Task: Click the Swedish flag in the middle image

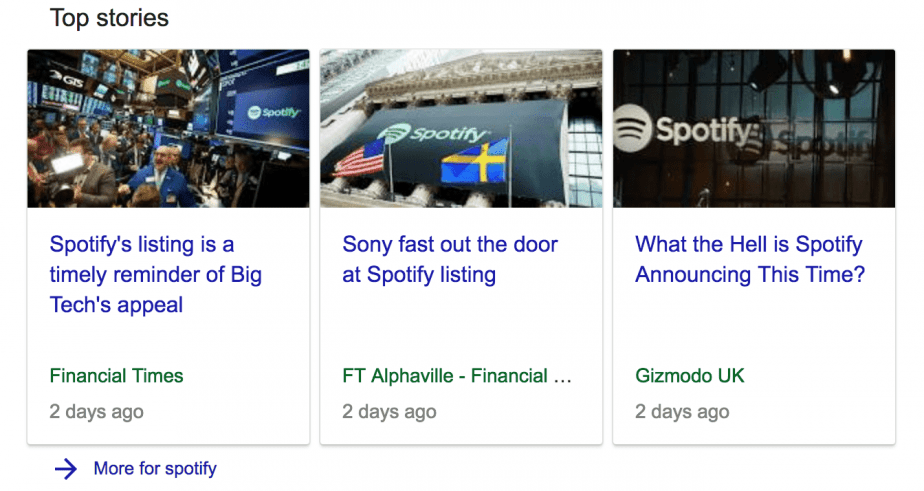Action: 475,160
